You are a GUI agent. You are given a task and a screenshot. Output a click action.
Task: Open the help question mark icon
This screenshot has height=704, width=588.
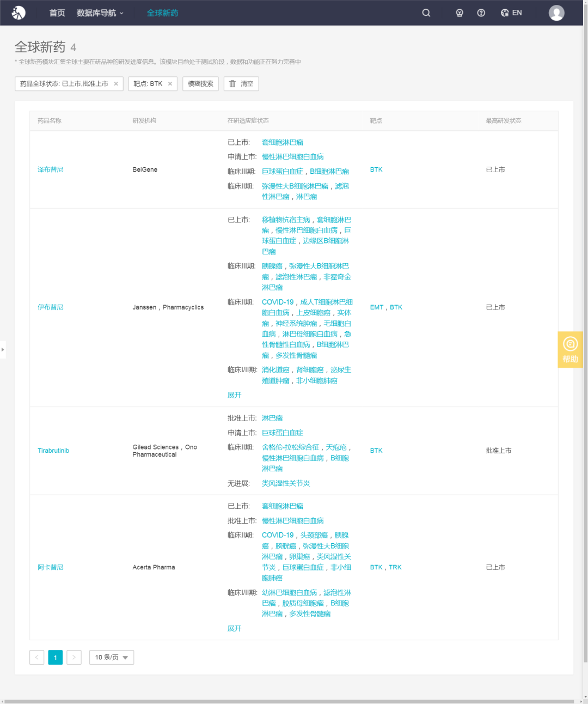click(x=481, y=13)
